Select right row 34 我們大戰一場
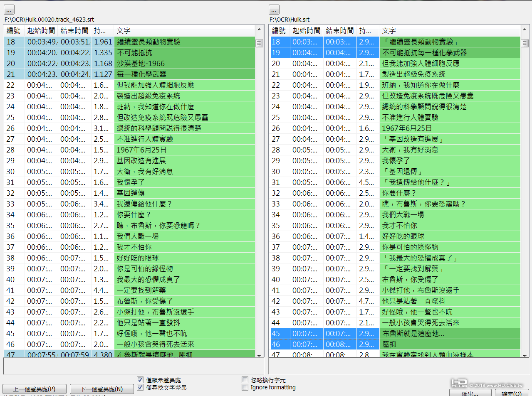Screen dimensions: 532x396 click(395, 214)
